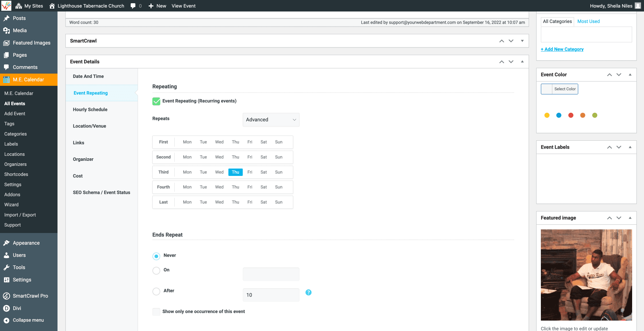Screen dimensions: 644x331
Task: Check Show only one occurrence checkbox
Action: point(156,312)
